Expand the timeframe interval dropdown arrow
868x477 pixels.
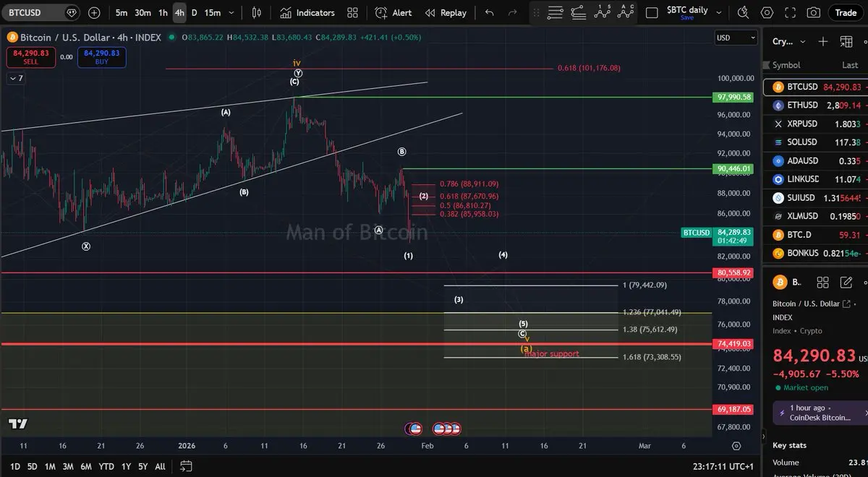tap(231, 12)
